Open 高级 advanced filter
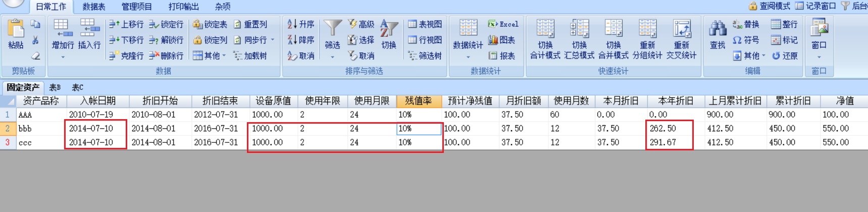The image size is (868, 212). pyautogui.click(x=361, y=24)
